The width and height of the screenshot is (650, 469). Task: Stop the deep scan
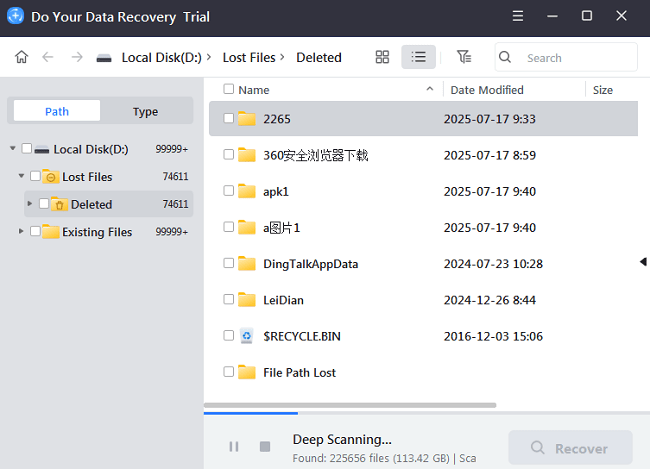click(265, 447)
